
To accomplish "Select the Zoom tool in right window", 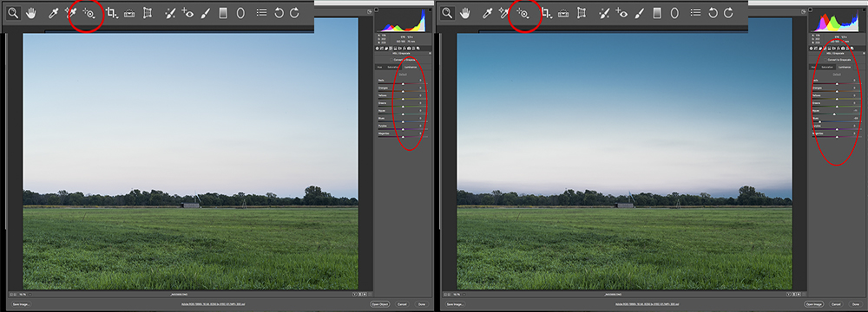I will click(447, 13).
